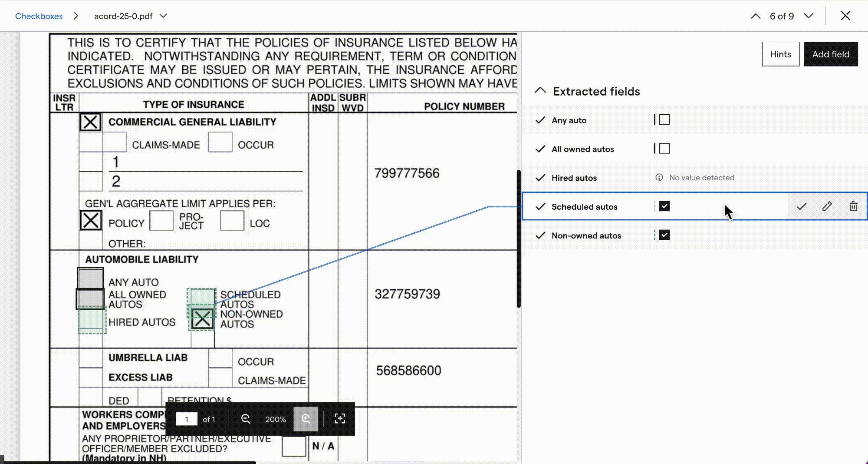
Task: Delete the Scheduled autos field
Action: (x=853, y=206)
